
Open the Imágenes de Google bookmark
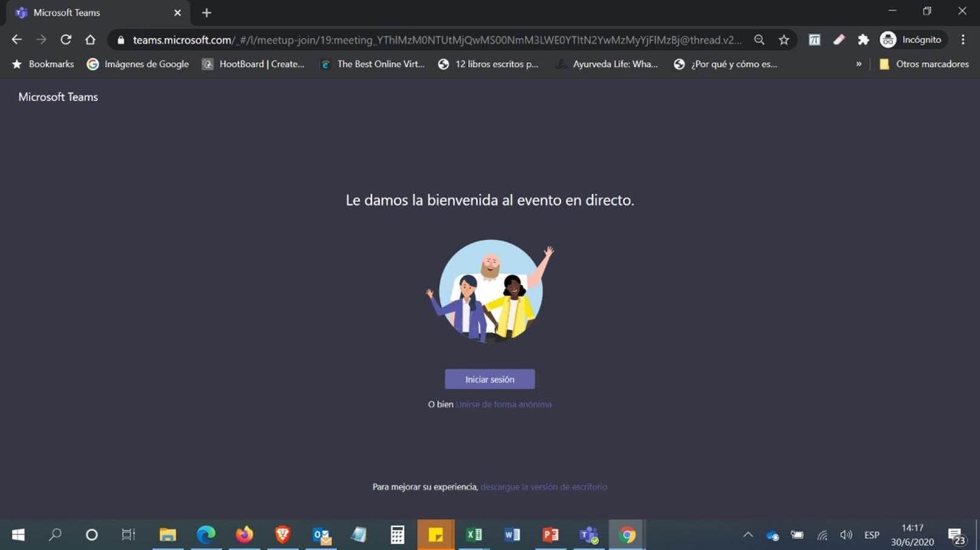pyautogui.click(x=138, y=64)
